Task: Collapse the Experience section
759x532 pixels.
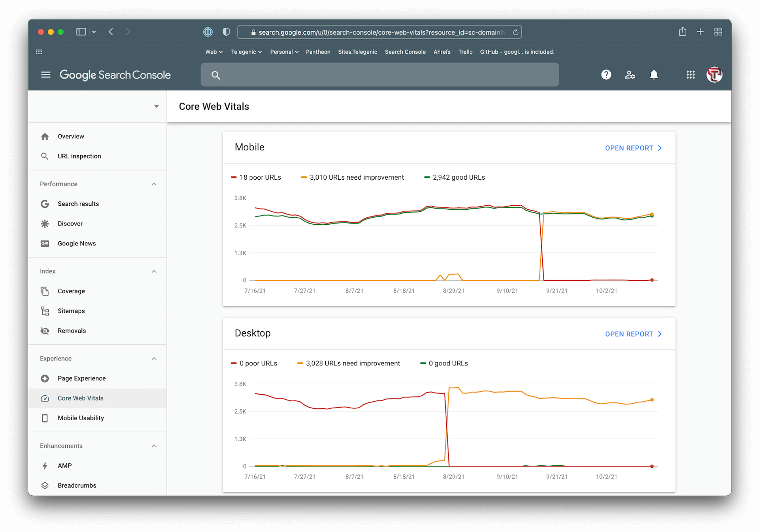Action: pos(154,359)
